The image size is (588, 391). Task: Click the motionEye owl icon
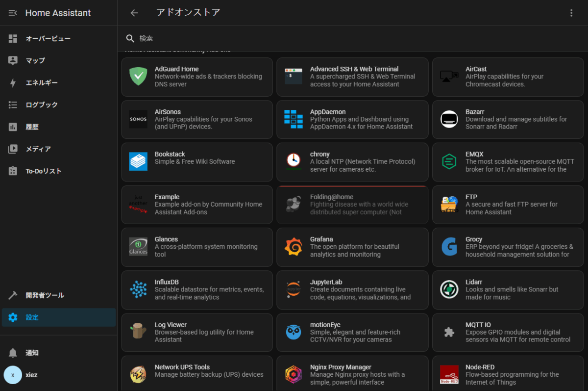pyautogui.click(x=294, y=332)
